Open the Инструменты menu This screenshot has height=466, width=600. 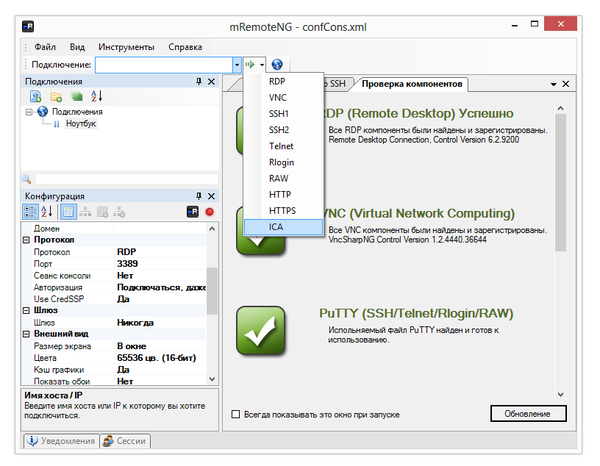click(126, 47)
